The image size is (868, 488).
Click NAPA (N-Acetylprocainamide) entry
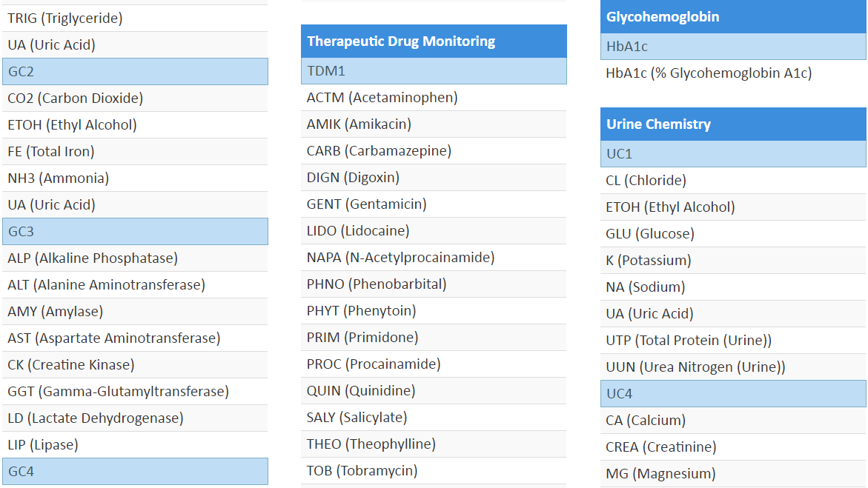coord(400,258)
